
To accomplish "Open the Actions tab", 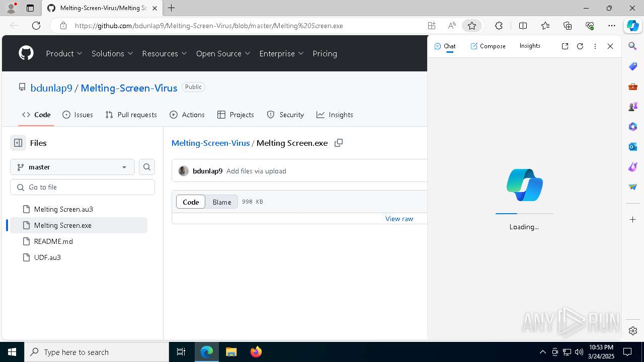I will pyautogui.click(x=187, y=115).
